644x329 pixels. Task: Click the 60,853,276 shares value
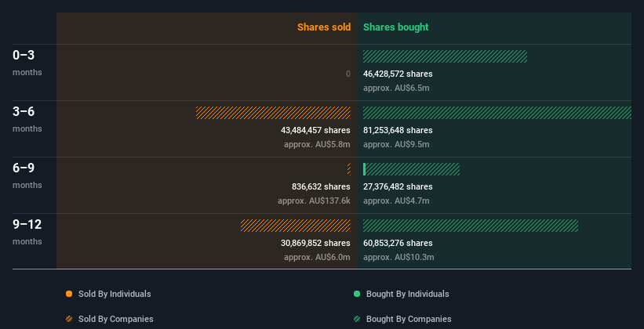[x=398, y=243]
